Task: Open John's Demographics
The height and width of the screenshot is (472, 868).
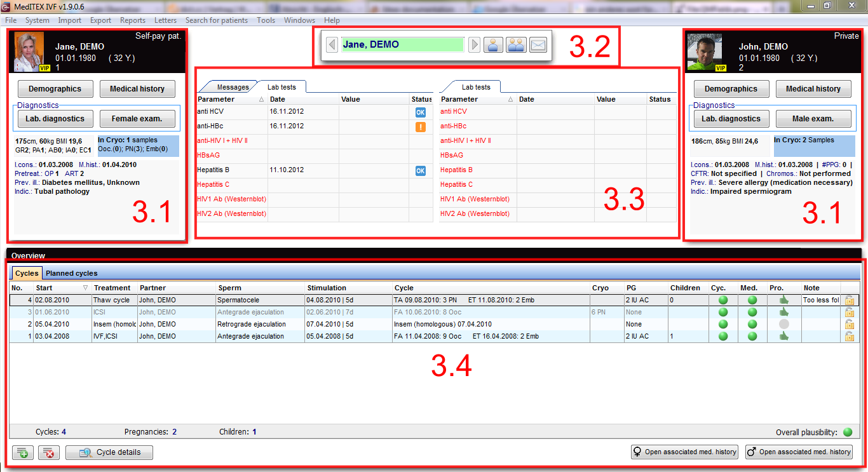Action: pos(731,89)
